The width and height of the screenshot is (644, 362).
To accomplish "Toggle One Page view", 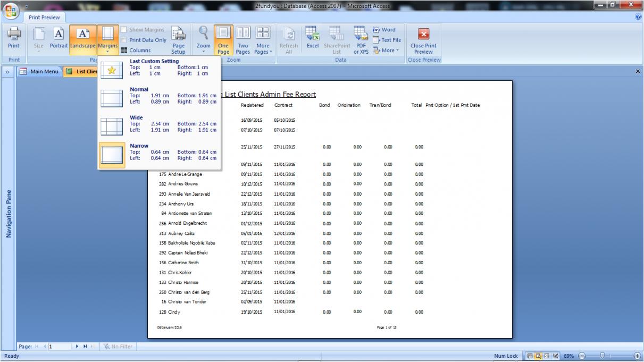I will [x=223, y=38].
